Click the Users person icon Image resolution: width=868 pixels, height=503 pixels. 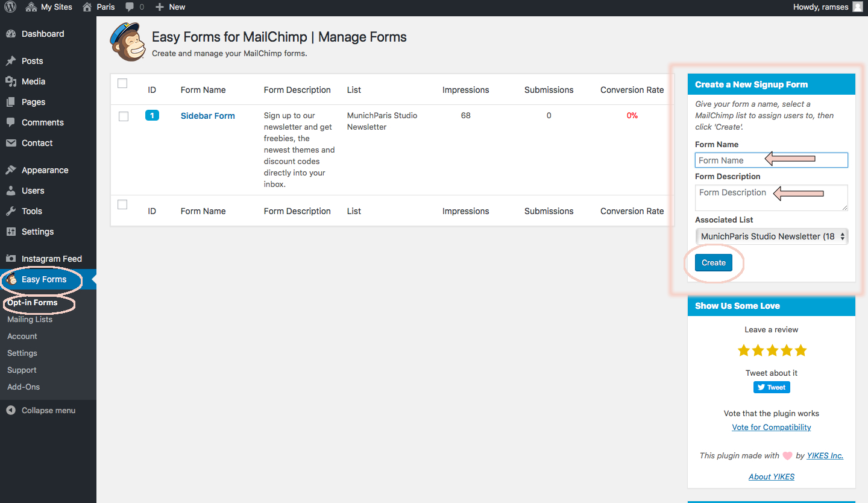click(x=11, y=191)
